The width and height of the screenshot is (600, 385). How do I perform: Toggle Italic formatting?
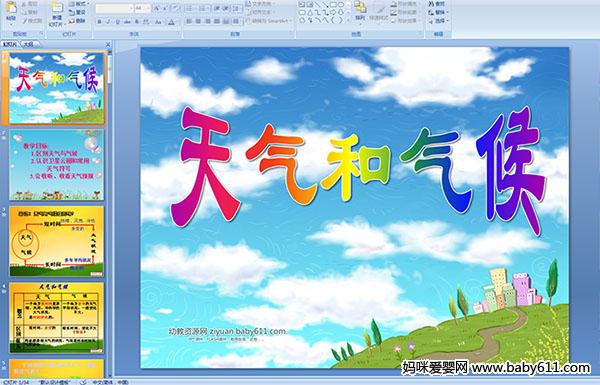point(108,22)
